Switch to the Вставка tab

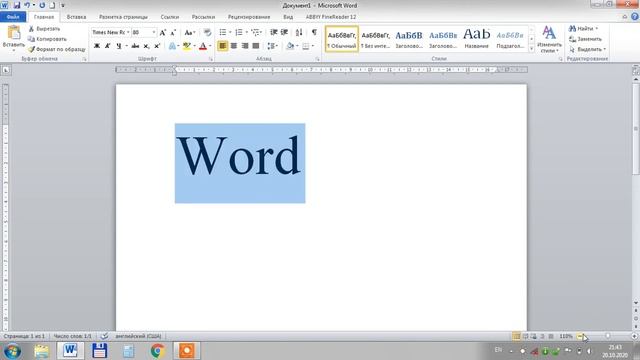pos(76,17)
